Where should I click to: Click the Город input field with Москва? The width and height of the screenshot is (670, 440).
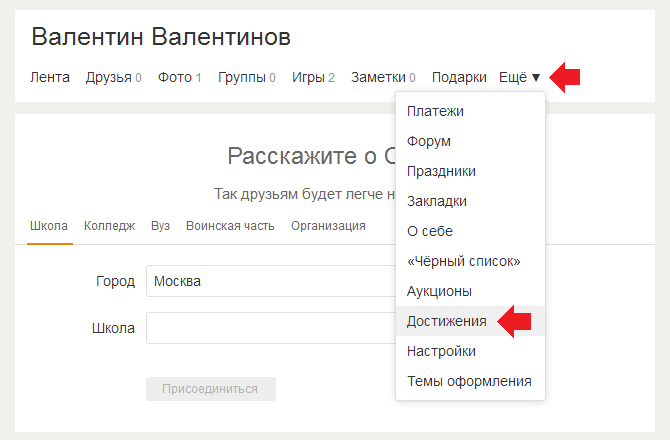pyautogui.click(x=270, y=281)
